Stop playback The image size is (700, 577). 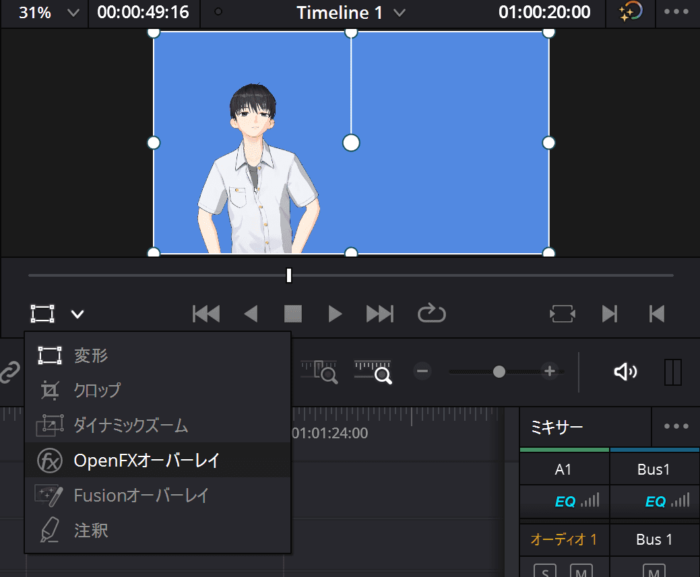click(x=293, y=314)
